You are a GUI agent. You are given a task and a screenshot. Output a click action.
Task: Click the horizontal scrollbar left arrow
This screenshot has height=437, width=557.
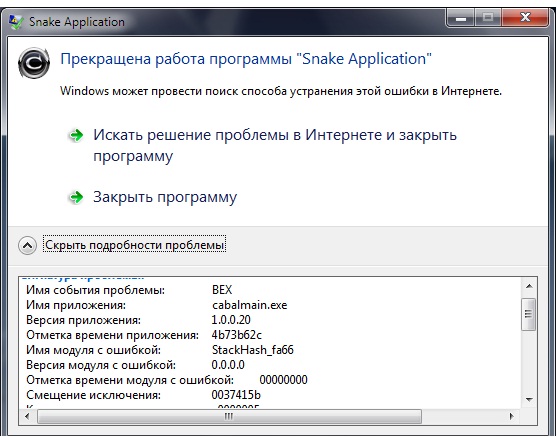tap(27, 416)
